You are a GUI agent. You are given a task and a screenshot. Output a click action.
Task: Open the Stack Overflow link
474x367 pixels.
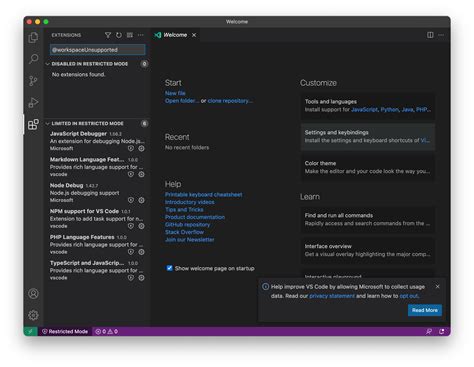point(184,232)
